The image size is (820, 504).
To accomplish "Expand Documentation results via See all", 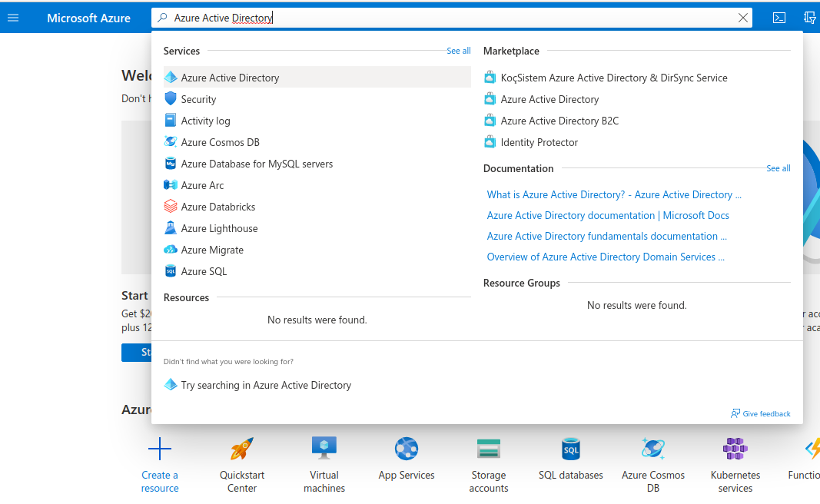I will tap(777, 167).
